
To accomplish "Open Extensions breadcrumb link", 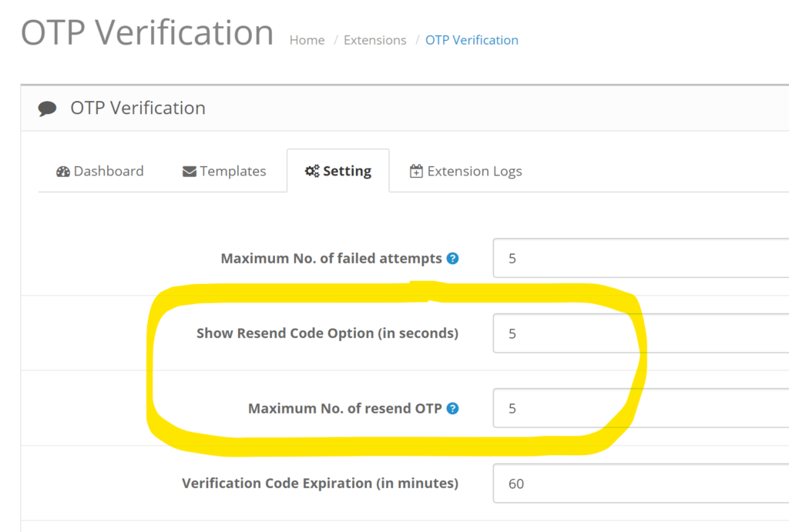I will (x=374, y=40).
